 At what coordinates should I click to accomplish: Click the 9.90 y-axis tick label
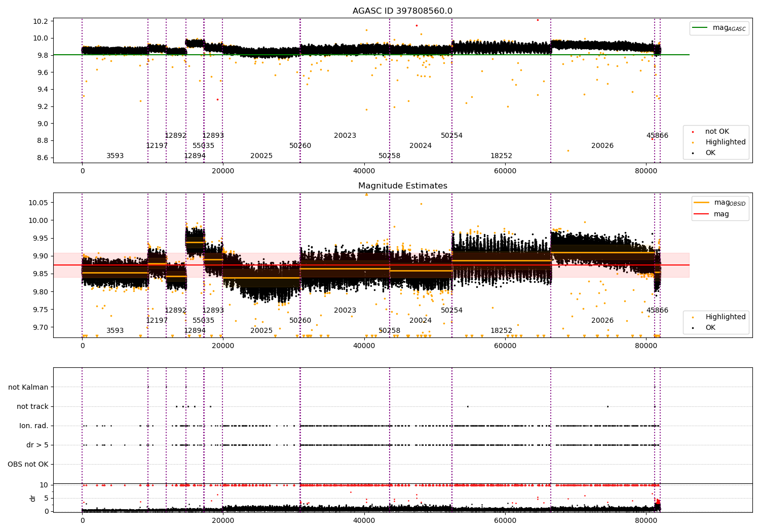42,256
